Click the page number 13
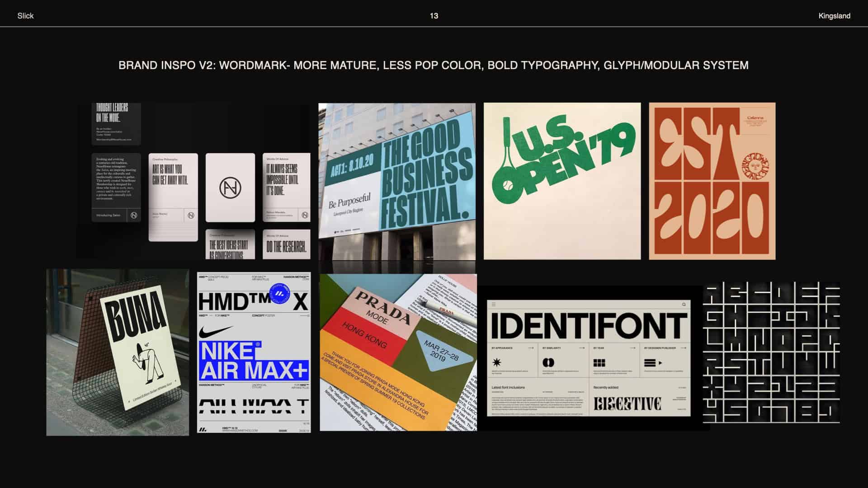Screen dimensions: 868x488 (434, 16)
